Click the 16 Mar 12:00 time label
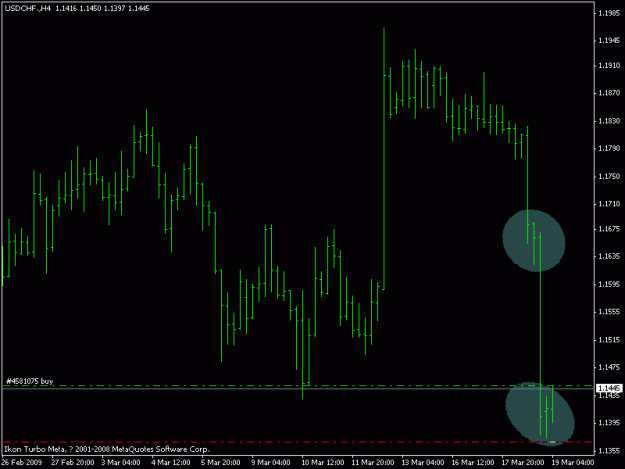Screen dimensions: 625x469 (473, 463)
